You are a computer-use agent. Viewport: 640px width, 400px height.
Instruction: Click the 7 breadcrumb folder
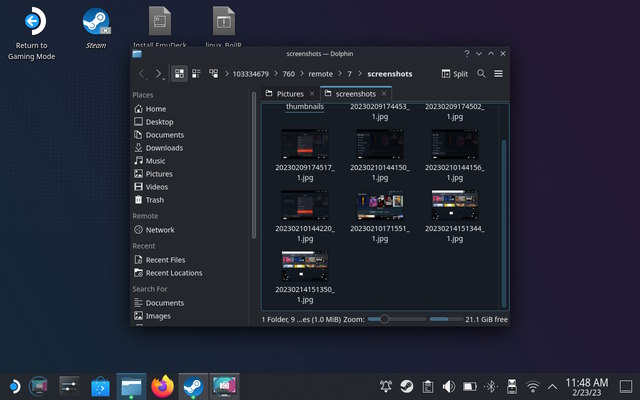pyautogui.click(x=349, y=74)
